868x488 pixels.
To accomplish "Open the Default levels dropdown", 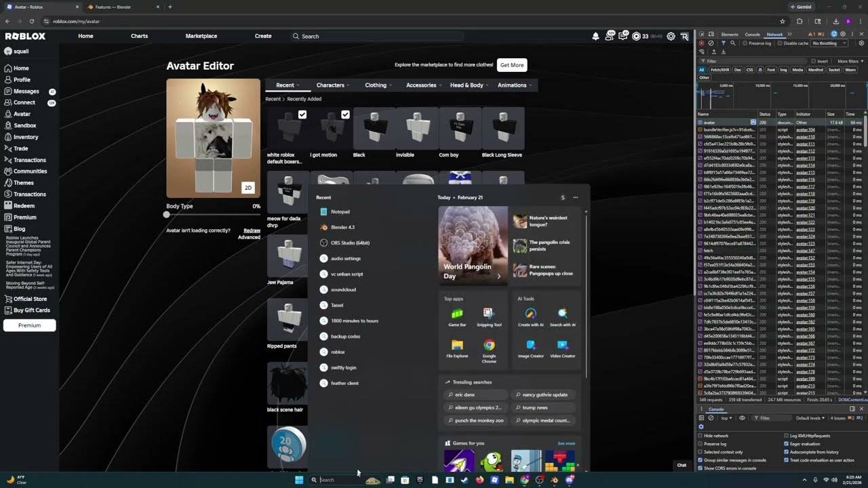I will 809,418.
